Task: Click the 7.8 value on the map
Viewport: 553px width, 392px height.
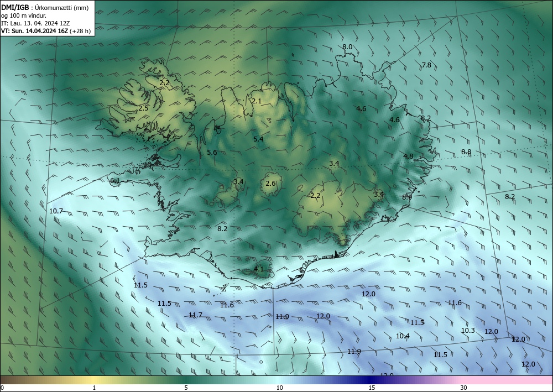Action: (x=426, y=65)
